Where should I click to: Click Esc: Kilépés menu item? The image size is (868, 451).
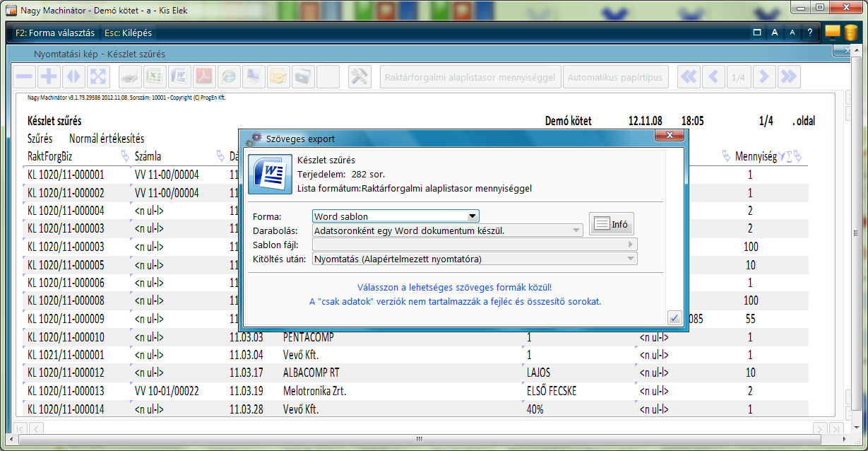[x=128, y=33]
